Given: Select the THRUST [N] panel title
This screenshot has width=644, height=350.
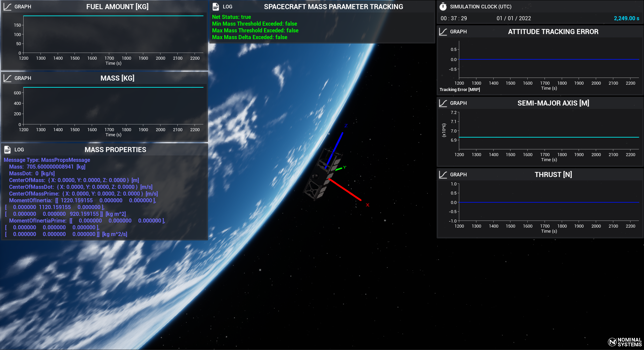Looking at the screenshot, I should 553,175.
